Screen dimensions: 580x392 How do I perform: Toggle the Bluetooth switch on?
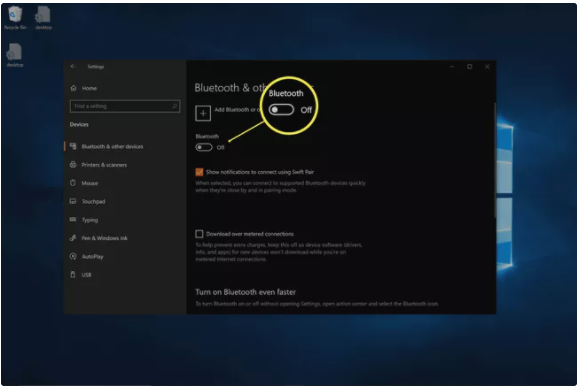pyautogui.click(x=204, y=148)
